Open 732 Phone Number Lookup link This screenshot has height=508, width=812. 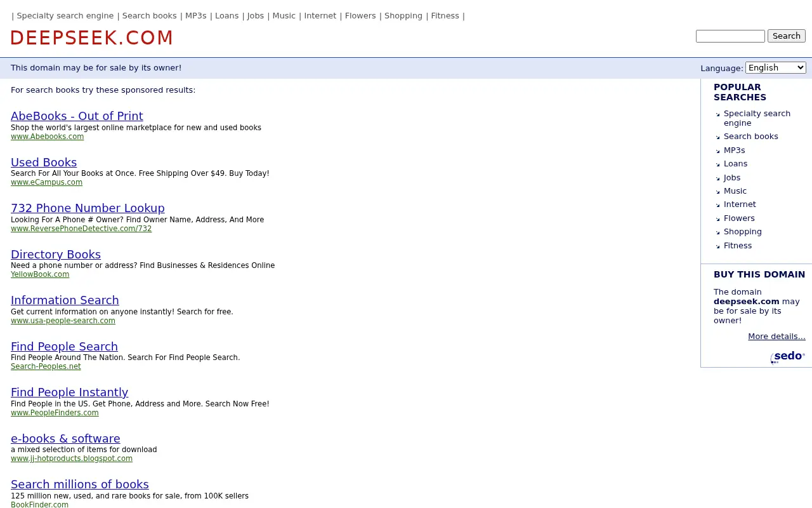[x=88, y=208]
